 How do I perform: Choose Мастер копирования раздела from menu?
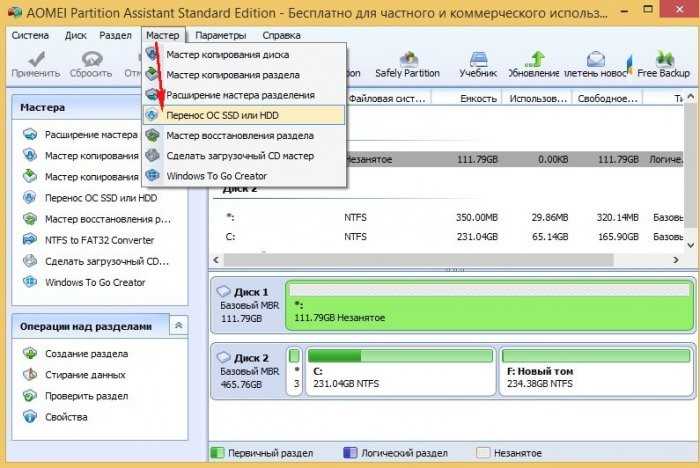coord(244,75)
